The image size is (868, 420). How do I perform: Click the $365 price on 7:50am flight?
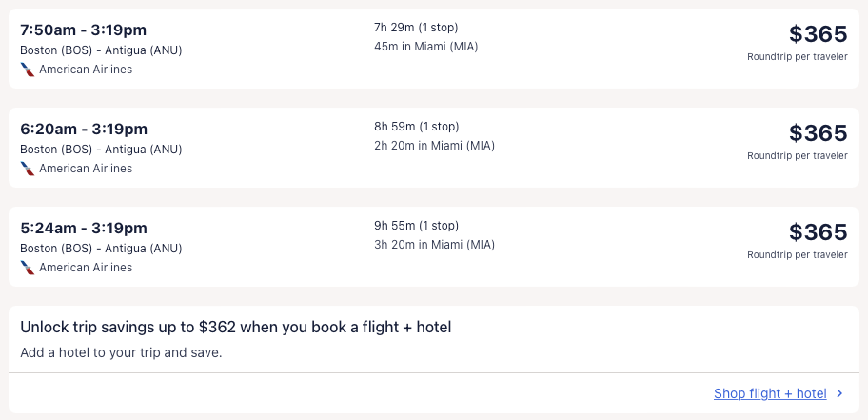coord(818,34)
